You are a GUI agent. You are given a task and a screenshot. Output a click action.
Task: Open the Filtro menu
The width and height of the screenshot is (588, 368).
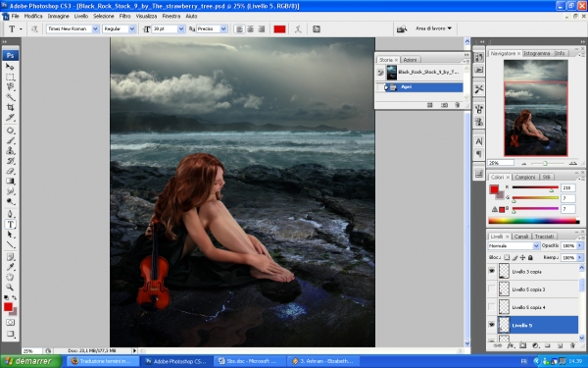pyautogui.click(x=124, y=16)
